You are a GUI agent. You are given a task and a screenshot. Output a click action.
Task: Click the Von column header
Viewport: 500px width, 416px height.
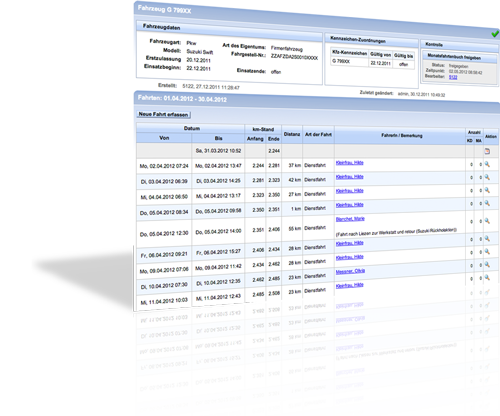[164, 138]
